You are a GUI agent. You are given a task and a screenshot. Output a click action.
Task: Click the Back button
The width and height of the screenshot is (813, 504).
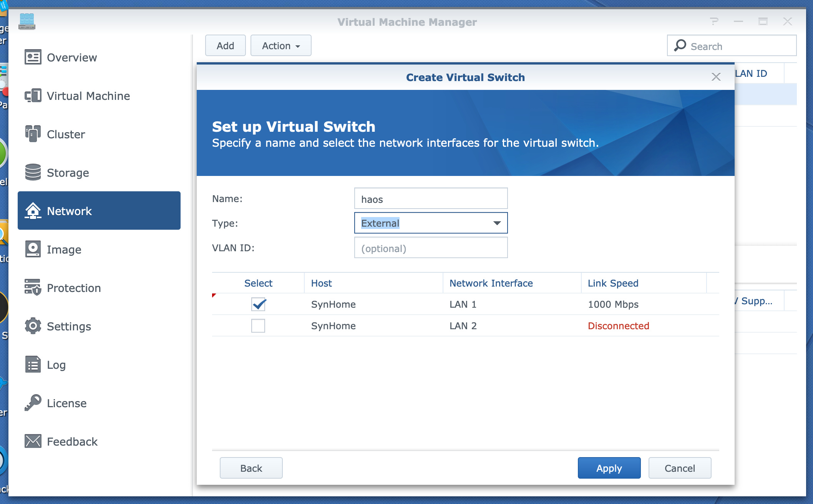click(x=251, y=468)
